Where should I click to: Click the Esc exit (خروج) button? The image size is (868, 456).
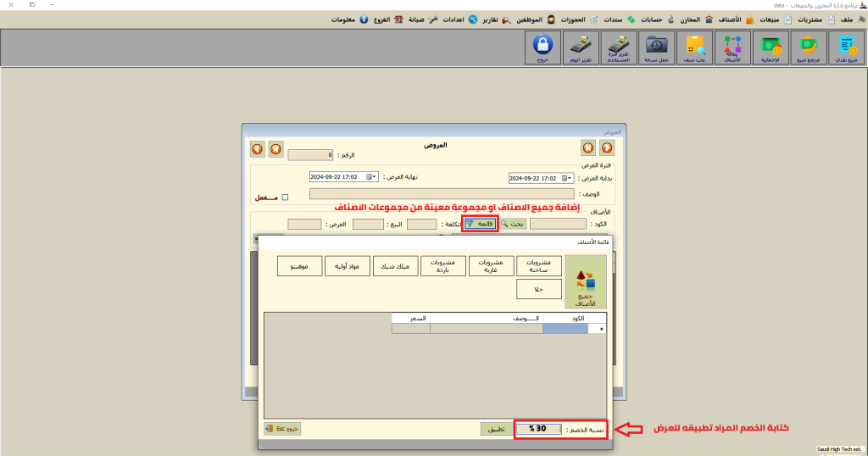(x=282, y=428)
